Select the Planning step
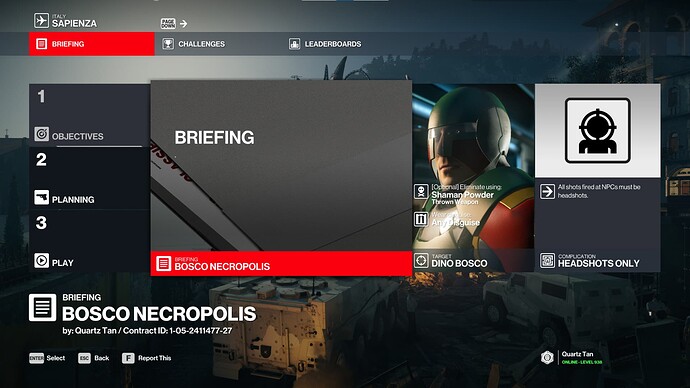 point(89,179)
